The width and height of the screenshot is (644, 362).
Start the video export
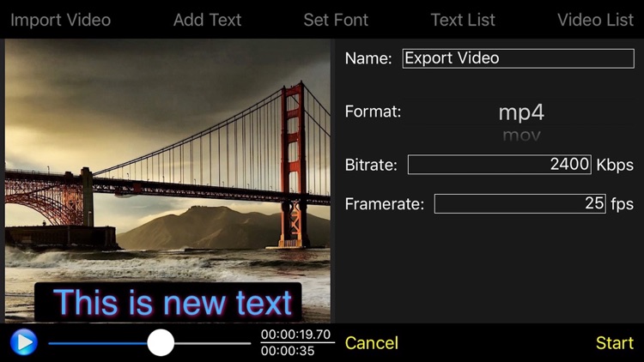615,343
